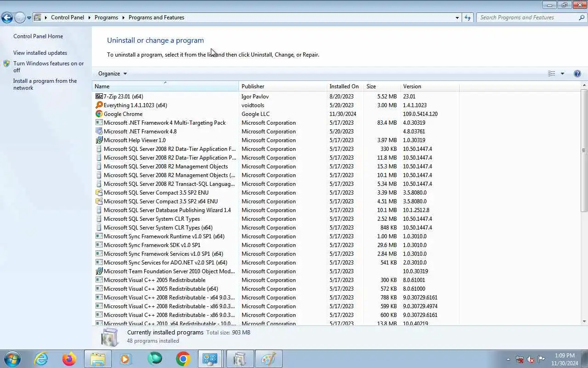Select Microsoft Sync Framework SDK v1.0 SP1
Viewport: 588px width, 368px height.
(x=152, y=245)
